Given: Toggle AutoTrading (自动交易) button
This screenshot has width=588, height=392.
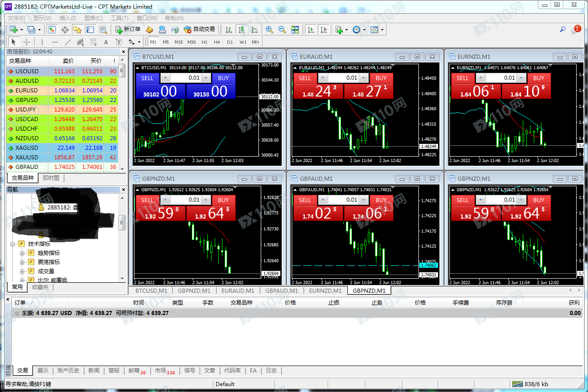Looking at the screenshot, I should pos(199,30).
